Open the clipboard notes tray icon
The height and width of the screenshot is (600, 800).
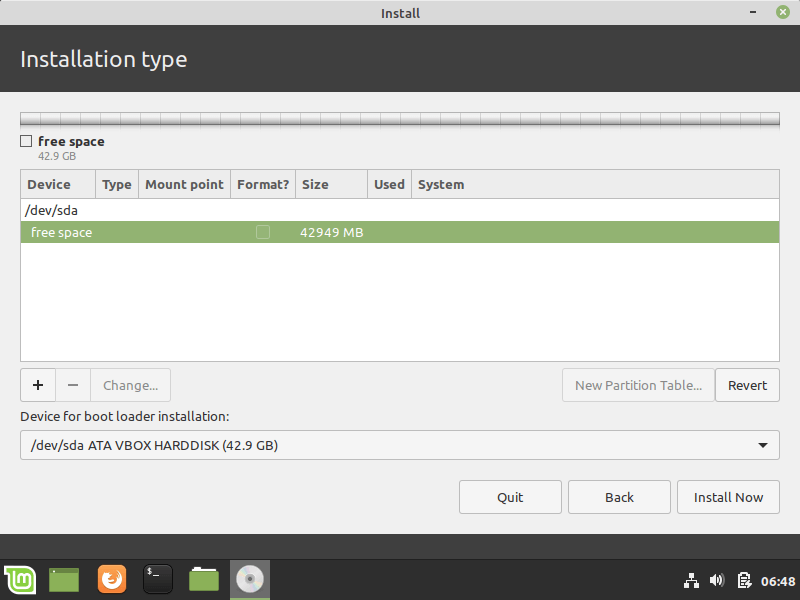coord(744,580)
